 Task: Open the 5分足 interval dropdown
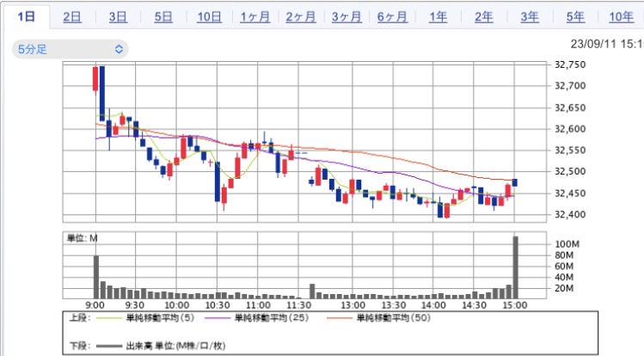[71, 49]
